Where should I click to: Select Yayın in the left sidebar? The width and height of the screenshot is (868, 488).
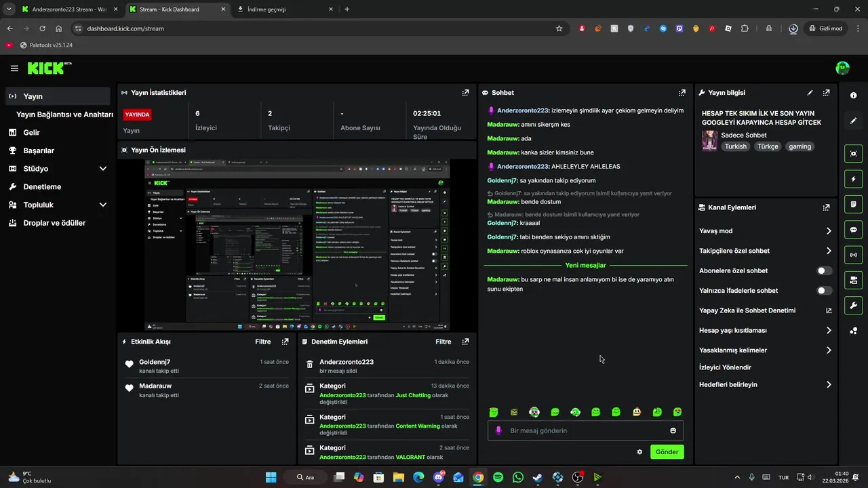tap(58, 96)
